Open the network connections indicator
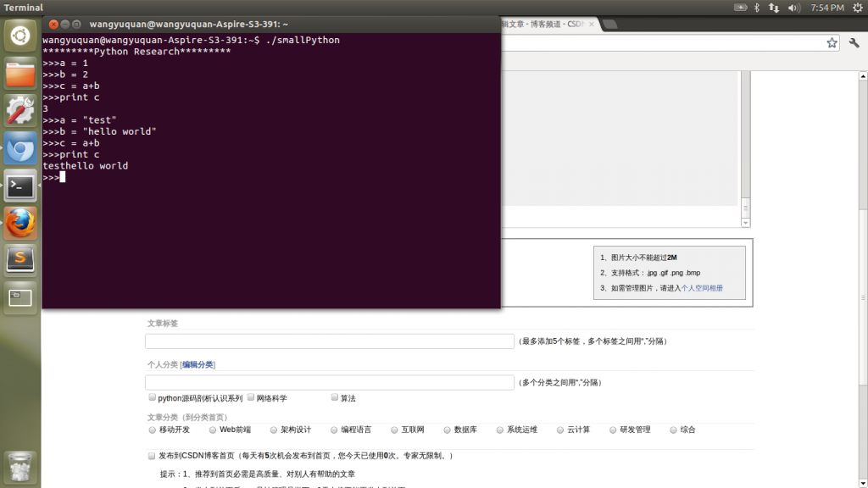 [774, 7]
